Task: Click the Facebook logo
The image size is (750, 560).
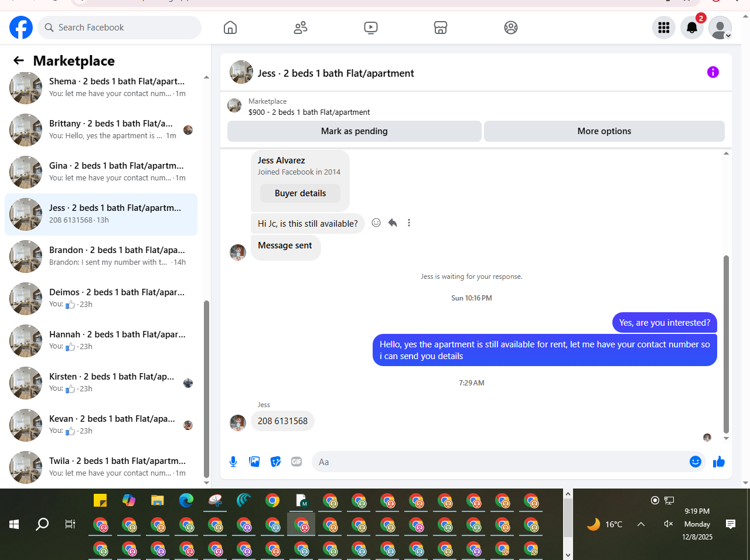Action: point(21,28)
